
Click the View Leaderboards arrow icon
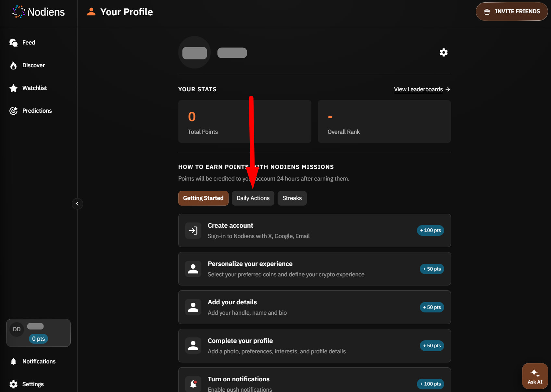click(448, 89)
